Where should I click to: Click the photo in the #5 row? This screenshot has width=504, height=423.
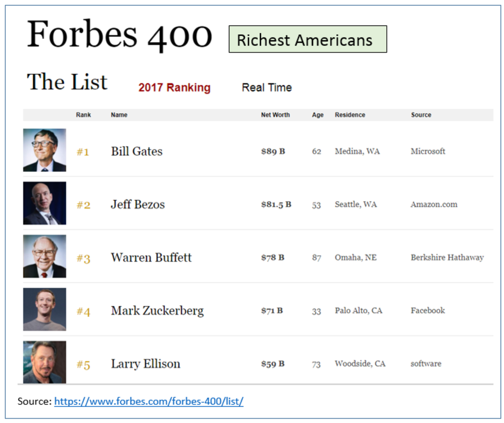point(45,362)
